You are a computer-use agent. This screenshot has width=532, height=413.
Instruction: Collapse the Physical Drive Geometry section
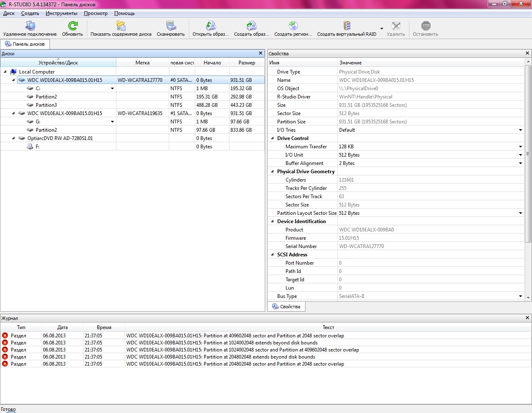273,172
